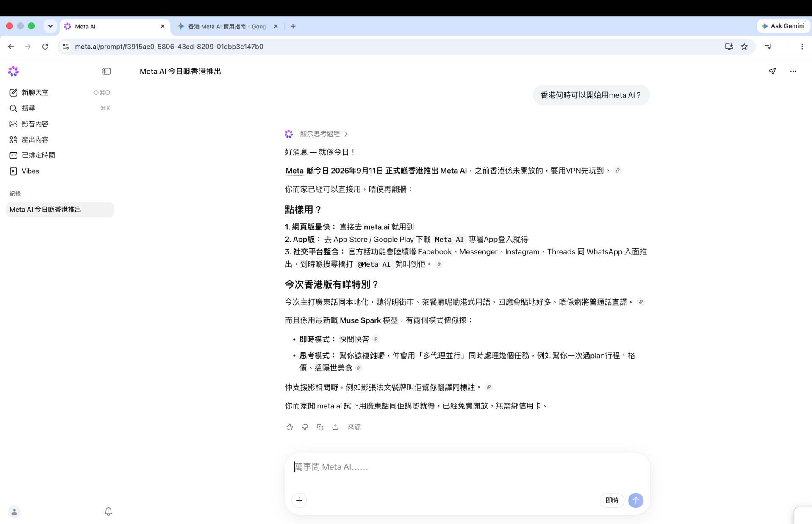Switch to the 香港 Meta AI 實用指南 tab
812x524 pixels.
(x=227, y=26)
